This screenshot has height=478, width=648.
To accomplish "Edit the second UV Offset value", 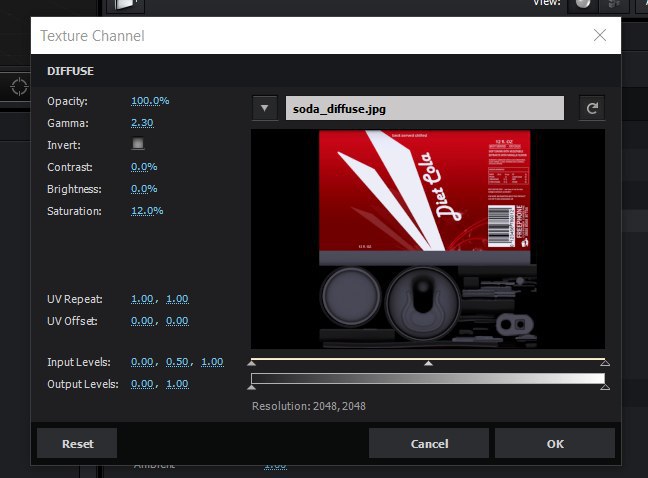I will [177, 321].
